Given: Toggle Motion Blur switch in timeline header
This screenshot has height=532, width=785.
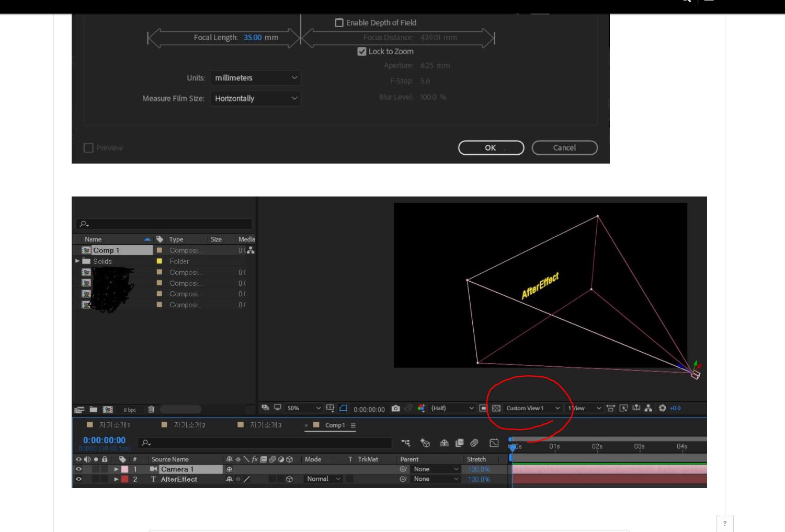Looking at the screenshot, I should click(x=474, y=443).
